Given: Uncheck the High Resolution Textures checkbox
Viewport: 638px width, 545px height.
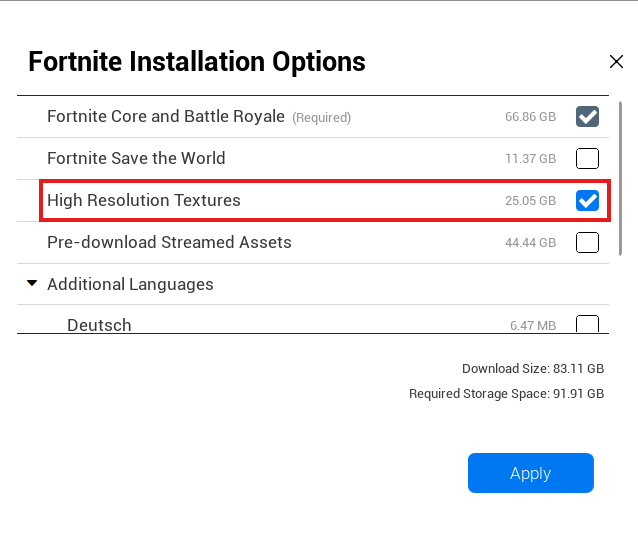Looking at the screenshot, I should (x=587, y=200).
